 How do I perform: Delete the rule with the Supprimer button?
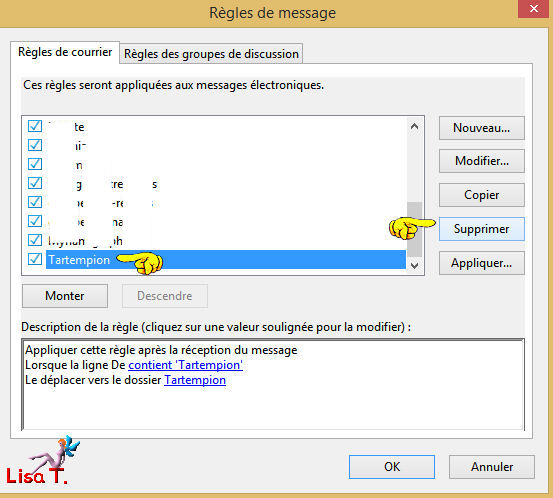coord(481,229)
